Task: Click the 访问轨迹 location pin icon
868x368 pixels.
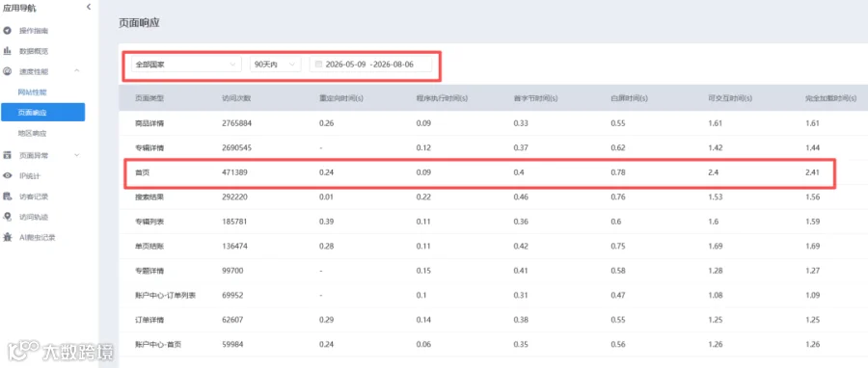Action: click(x=7, y=217)
